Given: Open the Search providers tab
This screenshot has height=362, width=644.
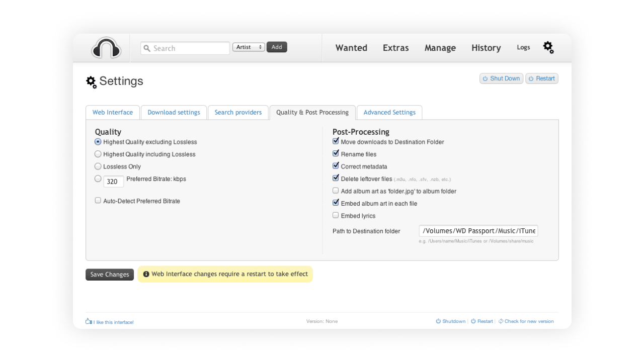Looking at the screenshot, I should tap(238, 113).
